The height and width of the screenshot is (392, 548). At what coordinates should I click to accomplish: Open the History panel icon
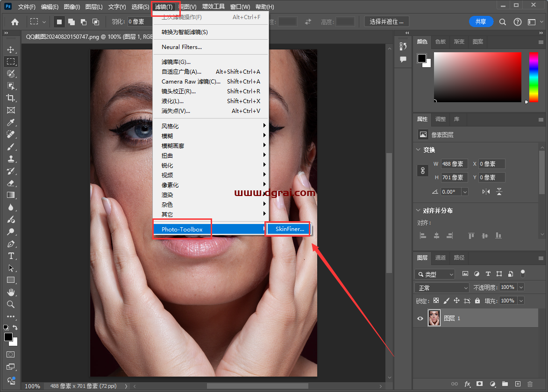403,46
